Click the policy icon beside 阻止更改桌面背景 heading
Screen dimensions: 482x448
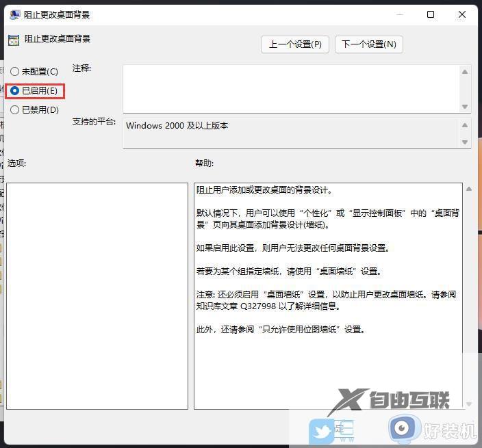14,40
